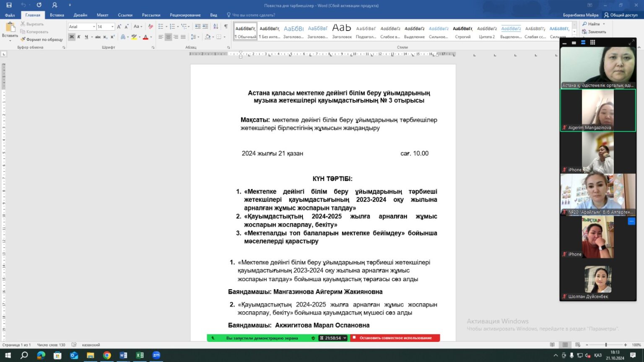The height and width of the screenshot is (362, 644).
Task: Click the Clear All Formatting eraser icon
Action: point(151,26)
